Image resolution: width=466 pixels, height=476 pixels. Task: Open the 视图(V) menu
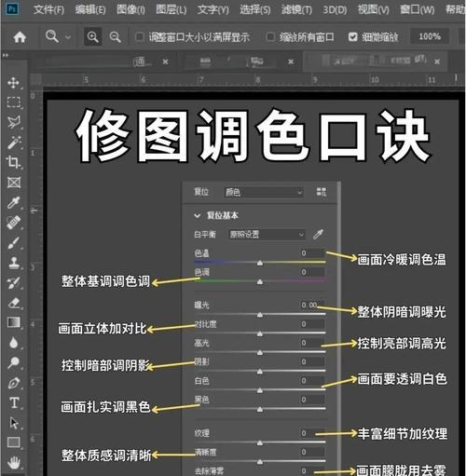[373, 9]
